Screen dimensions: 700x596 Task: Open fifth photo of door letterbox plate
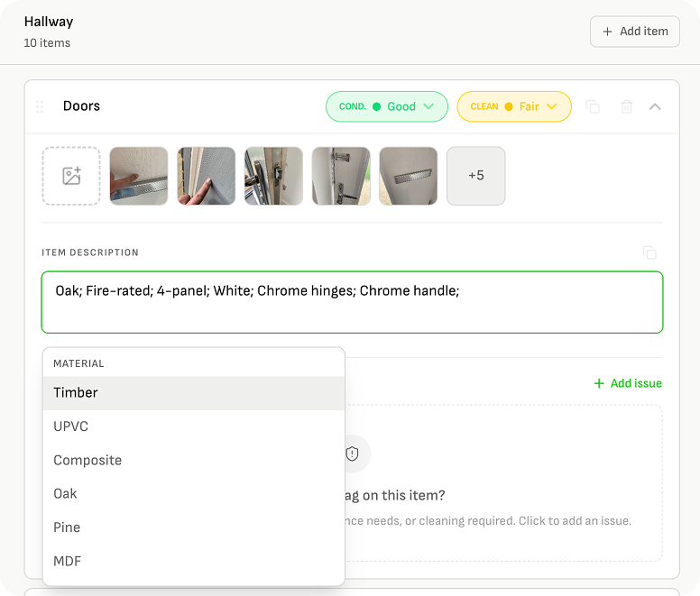(x=409, y=176)
